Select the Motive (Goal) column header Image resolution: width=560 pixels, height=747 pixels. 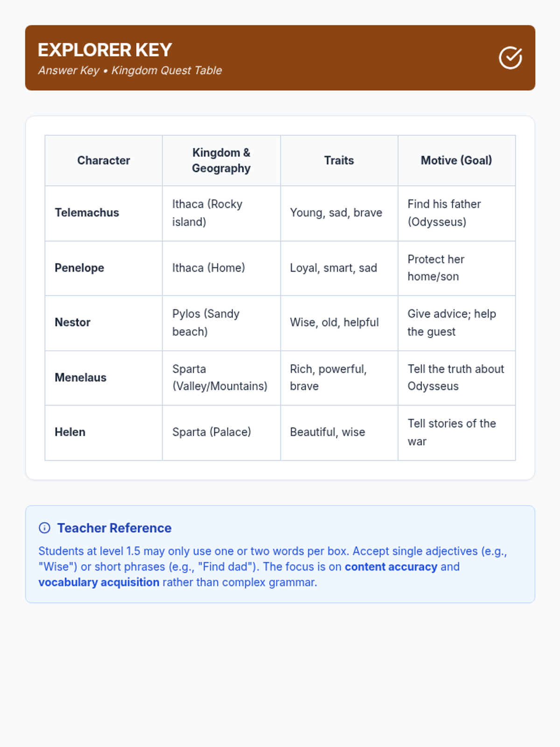[456, 161]
